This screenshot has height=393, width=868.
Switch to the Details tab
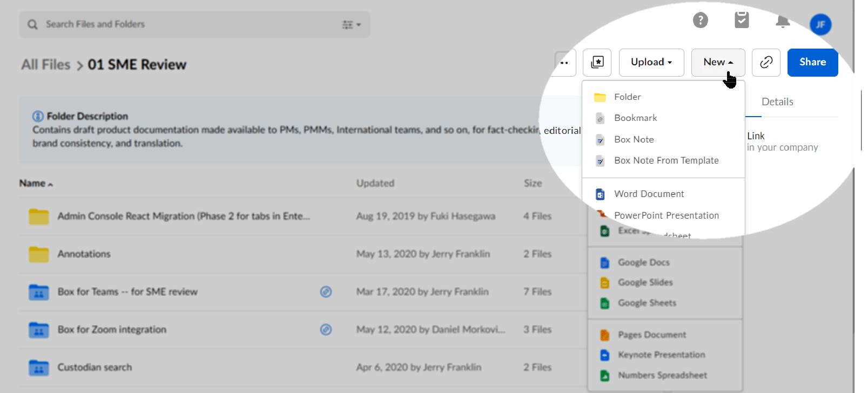(x=777, y=102)
